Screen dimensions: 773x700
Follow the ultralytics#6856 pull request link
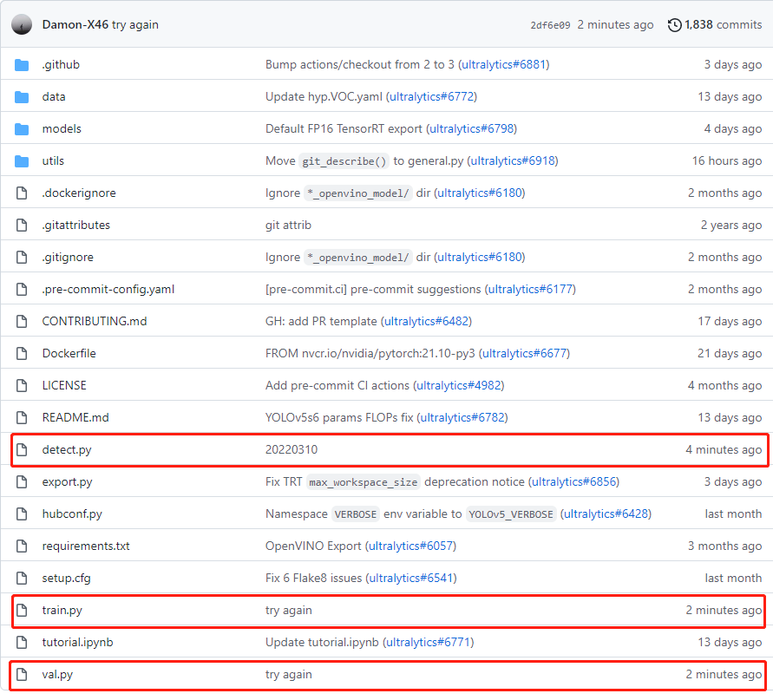(573, 481)
